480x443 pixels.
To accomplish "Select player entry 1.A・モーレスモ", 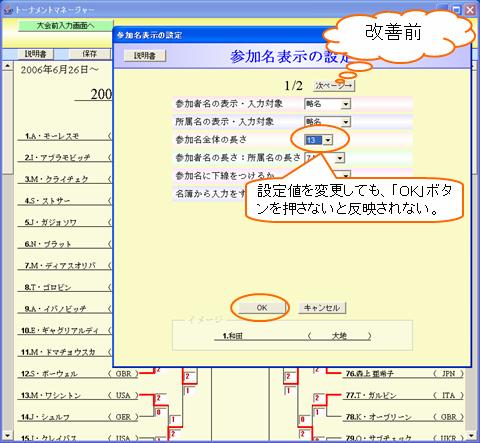I will pos(52,136).
